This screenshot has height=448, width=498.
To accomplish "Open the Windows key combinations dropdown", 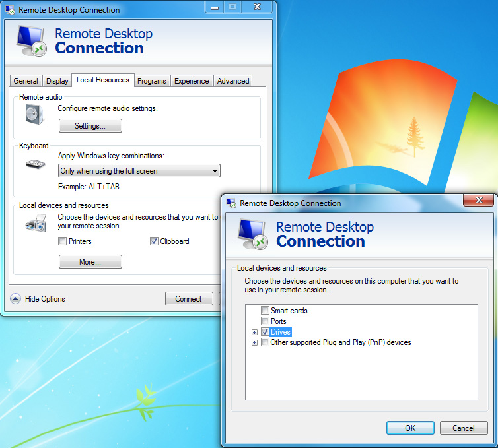I will coord(139,171).
